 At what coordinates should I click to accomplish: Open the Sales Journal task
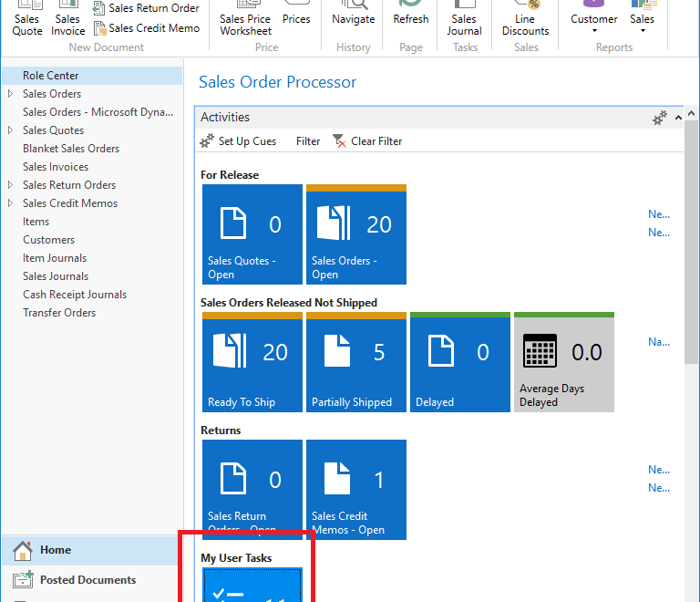(x=464, y=19)
